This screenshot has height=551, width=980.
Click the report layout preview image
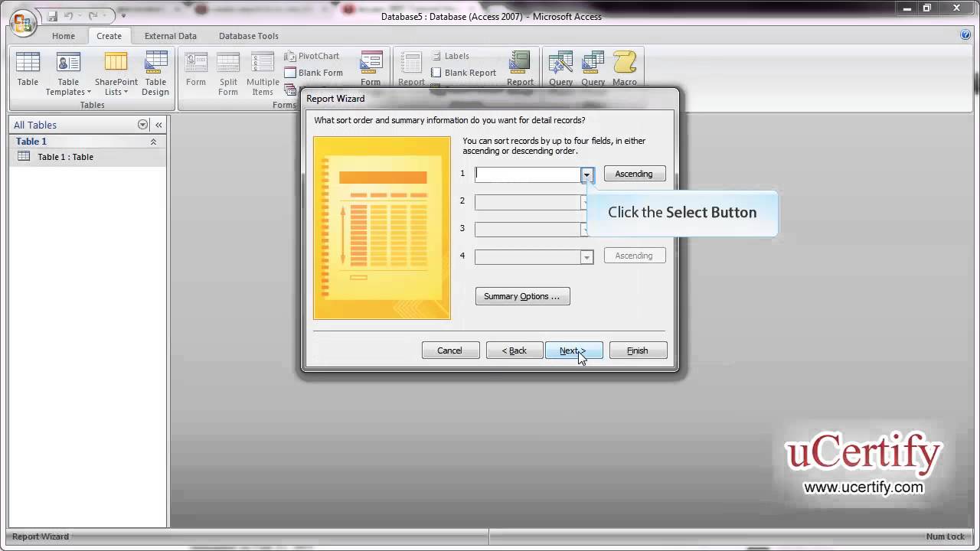382,228
